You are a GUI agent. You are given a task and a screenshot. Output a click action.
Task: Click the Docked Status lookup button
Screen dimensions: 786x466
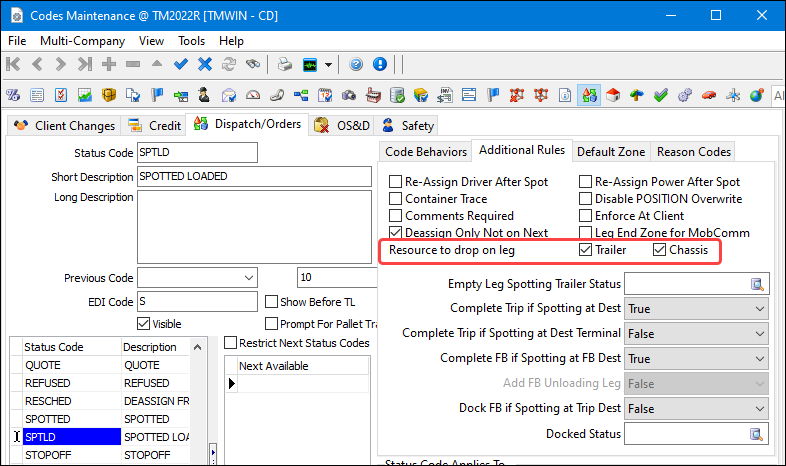pyautogui.click(x=758, y=434)
